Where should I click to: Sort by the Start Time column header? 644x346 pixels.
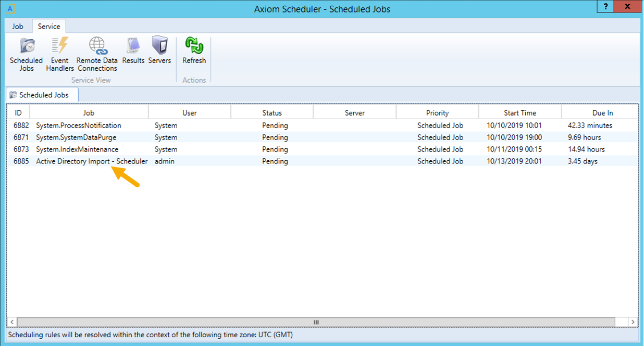click(x=520, y=112)
